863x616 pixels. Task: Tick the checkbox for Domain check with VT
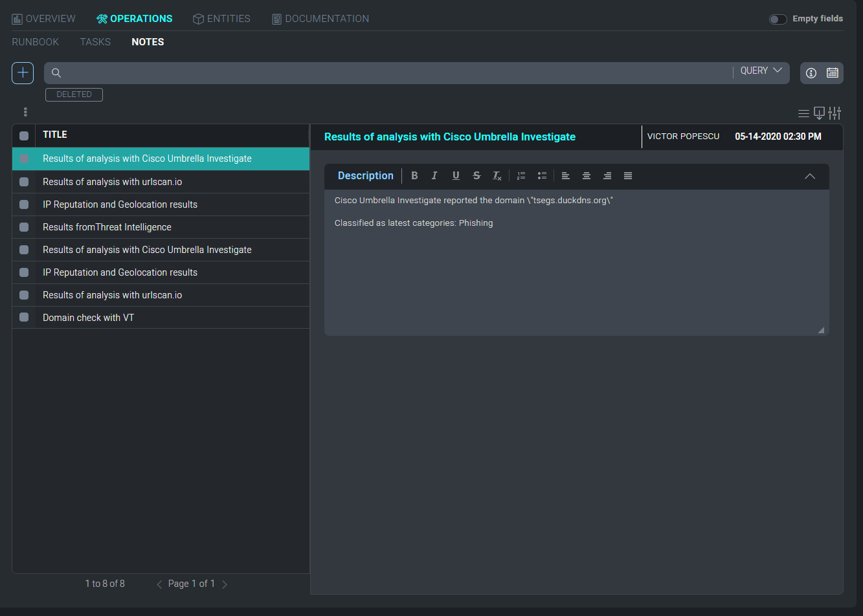pyautogui.click(x=24, y=318)
